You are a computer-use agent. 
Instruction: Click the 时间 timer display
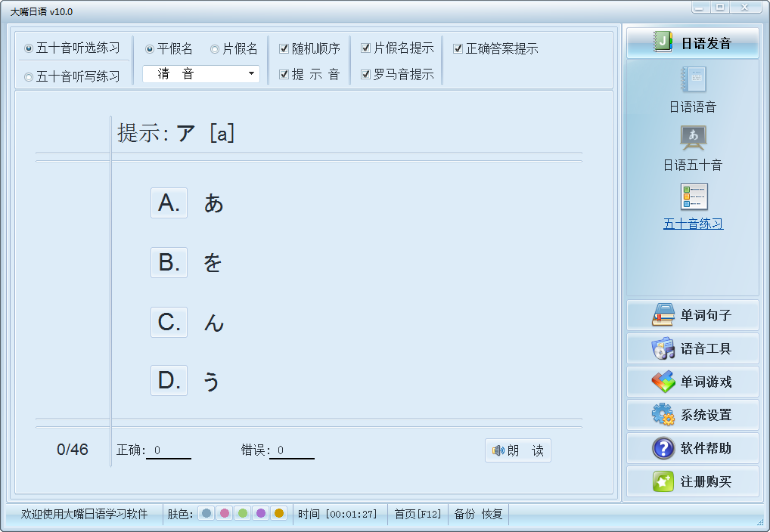pos(337,514)
